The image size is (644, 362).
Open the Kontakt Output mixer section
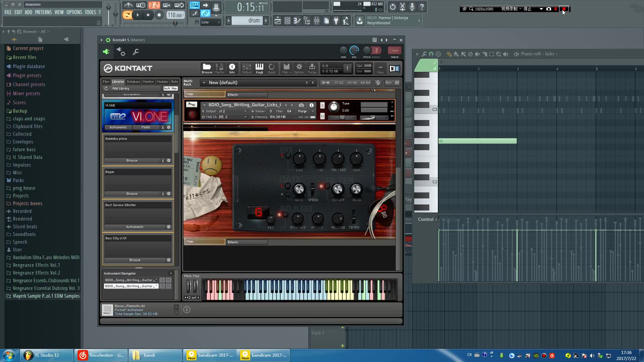pyautogui.click(x=247, y=68)
